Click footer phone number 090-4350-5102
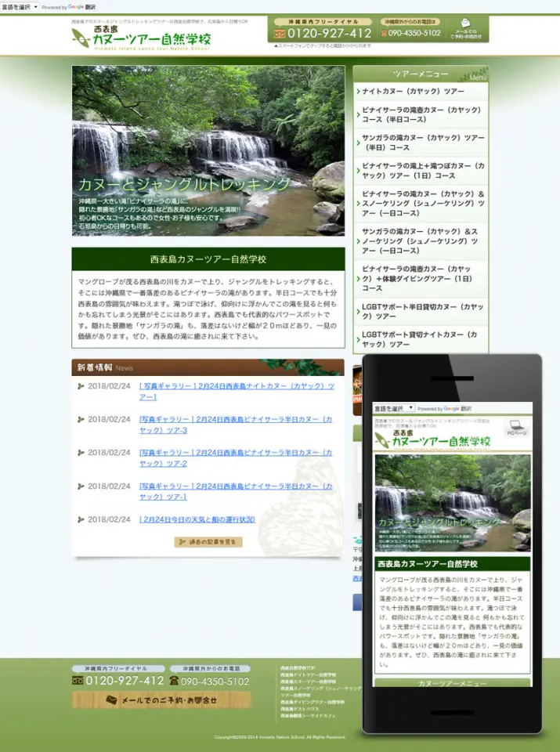Viewport: 560px width, 752px height. [215, 681]
